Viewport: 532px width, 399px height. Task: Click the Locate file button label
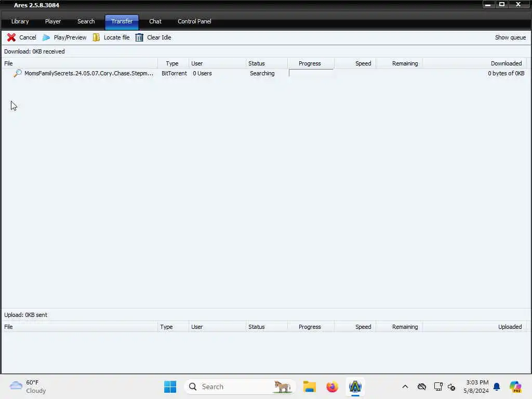[x=117, y=37]
